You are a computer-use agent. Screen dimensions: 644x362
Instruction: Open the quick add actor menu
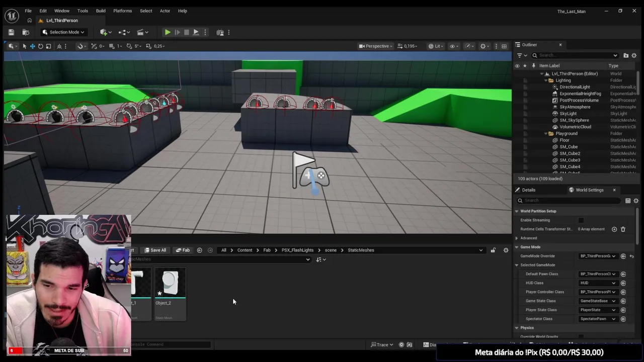point(105,32)
